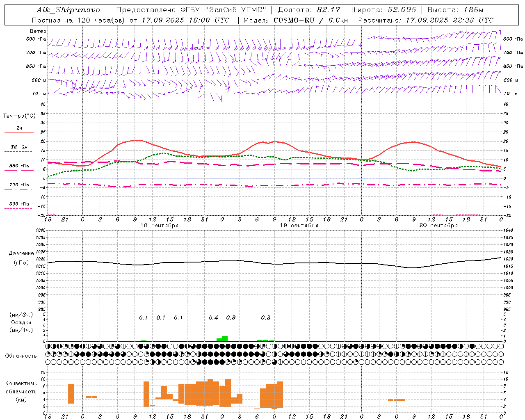Click the 0.4 precipitation amount value
The height and width of the screenshot is (420, 525).
click(213, 318)
